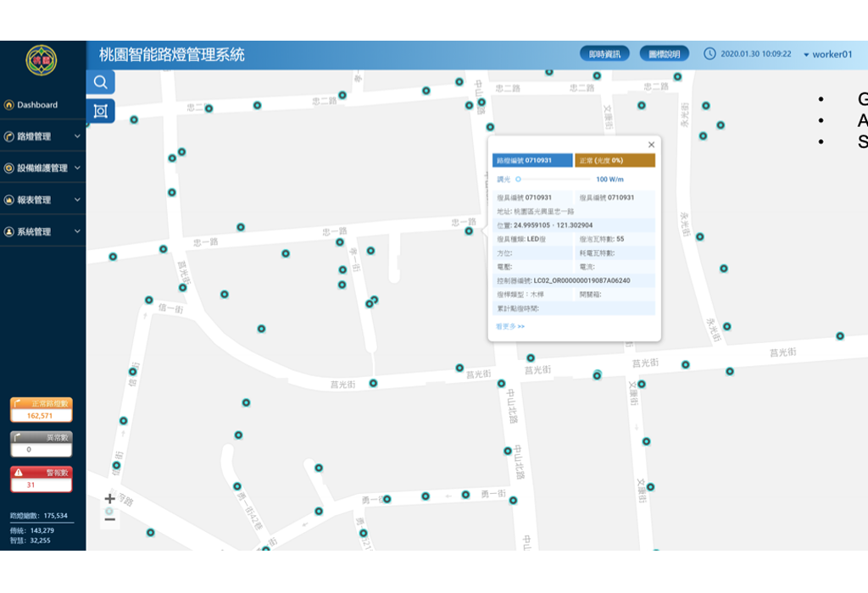
Task: Click the 路燈總數 175,534 total text
Action: [39, 516]
